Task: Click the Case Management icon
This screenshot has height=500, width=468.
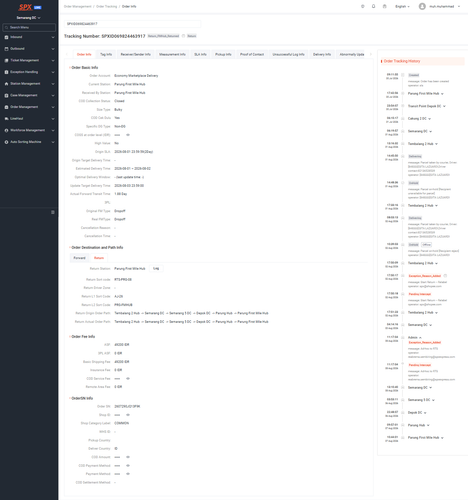Action: point(6,96)
